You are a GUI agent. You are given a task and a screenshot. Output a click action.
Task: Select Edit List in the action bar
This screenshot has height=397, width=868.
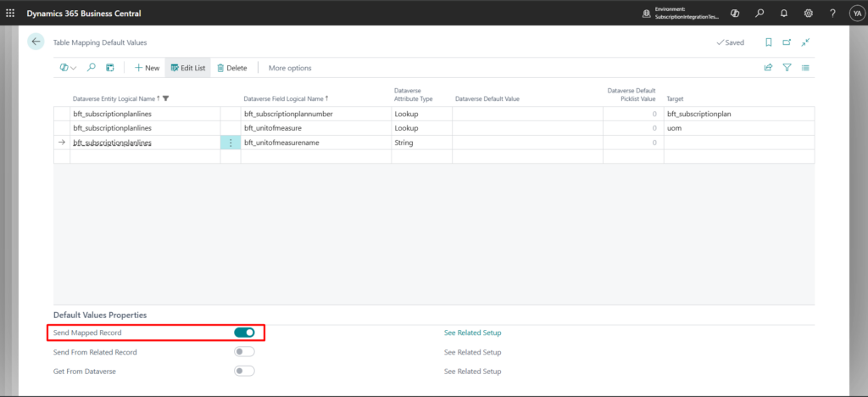pyautogui.click(x=187, y=68)
